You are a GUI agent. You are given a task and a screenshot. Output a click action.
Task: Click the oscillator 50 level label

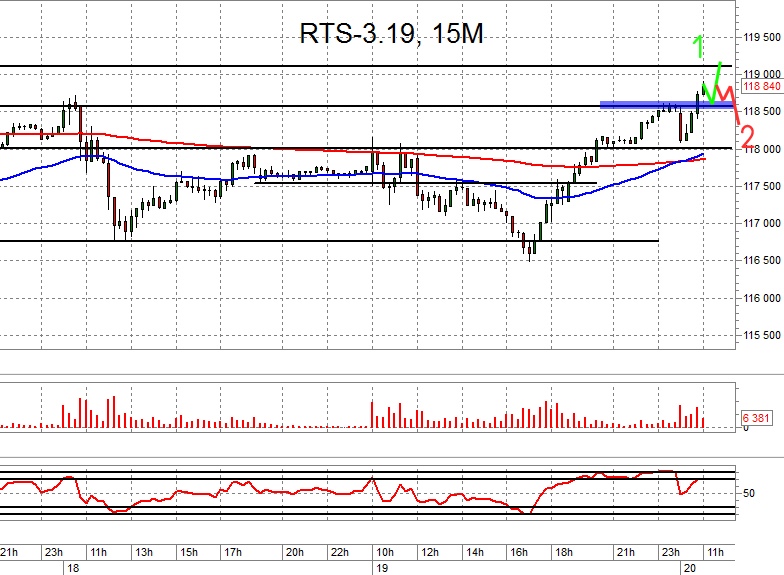point(748,494)
